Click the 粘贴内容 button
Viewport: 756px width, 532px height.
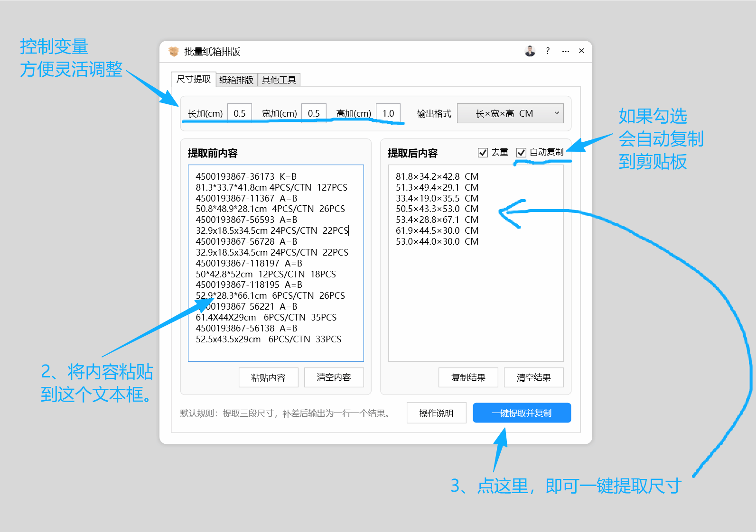(x=268, y=377)
